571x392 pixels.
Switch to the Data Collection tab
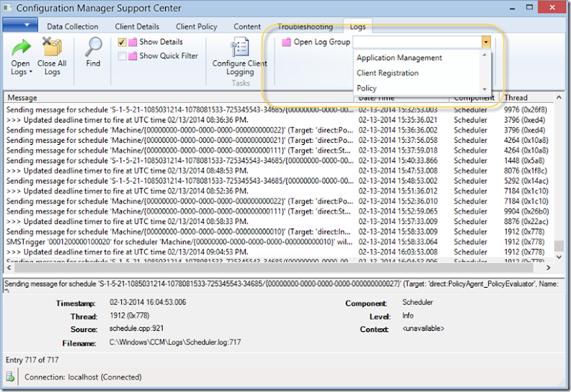pos(73,26)
